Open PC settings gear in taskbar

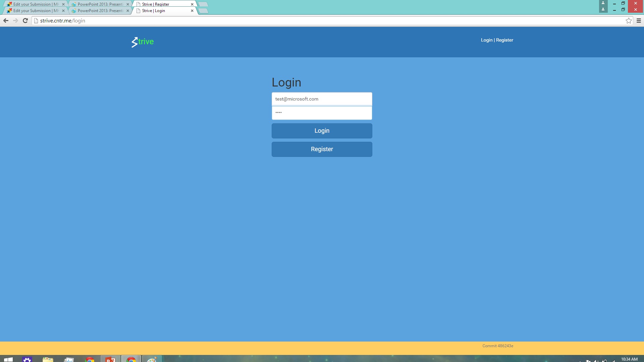click(27, 359)
